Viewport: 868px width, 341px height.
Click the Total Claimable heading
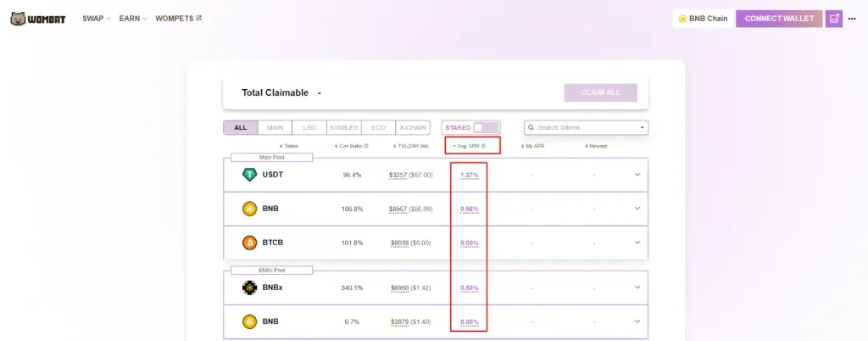(x=275, y=93)
